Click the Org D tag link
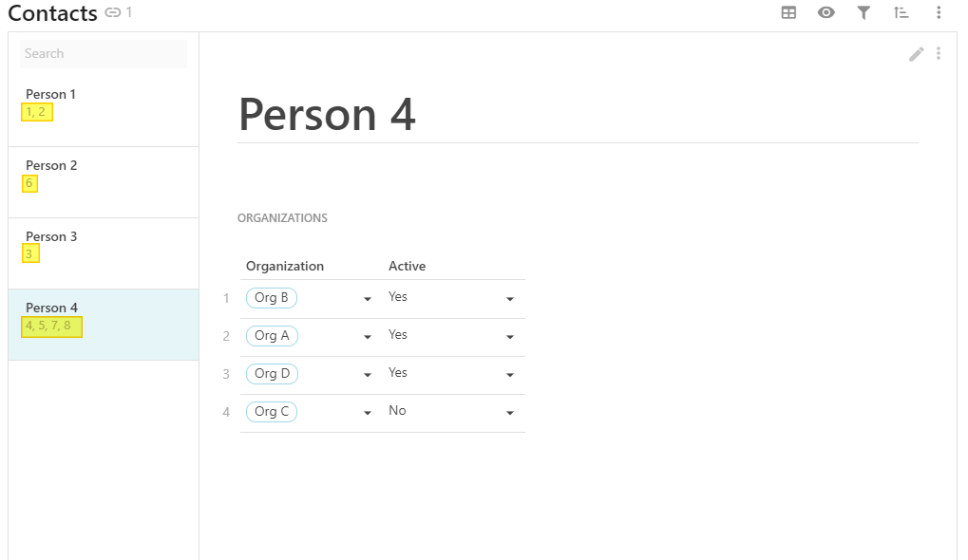The height and width of the screenshot is (560, 968). click(271, 374)
